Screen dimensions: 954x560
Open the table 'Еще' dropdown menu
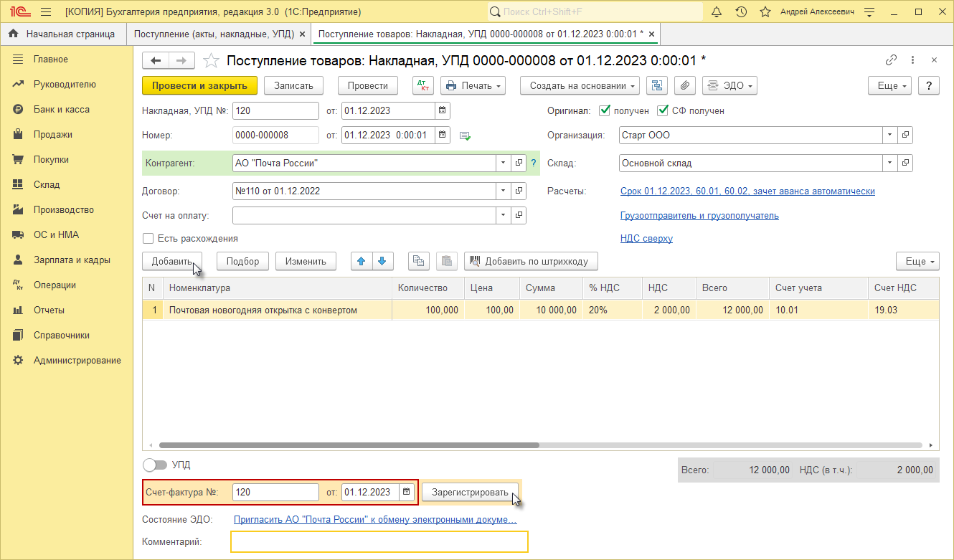point(917,261)
